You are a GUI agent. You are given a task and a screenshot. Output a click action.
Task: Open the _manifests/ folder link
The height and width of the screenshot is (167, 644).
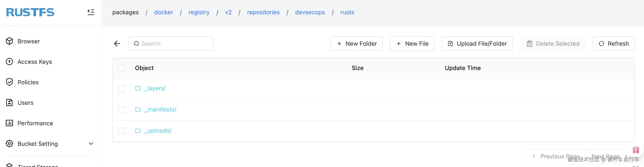point(160,110)
